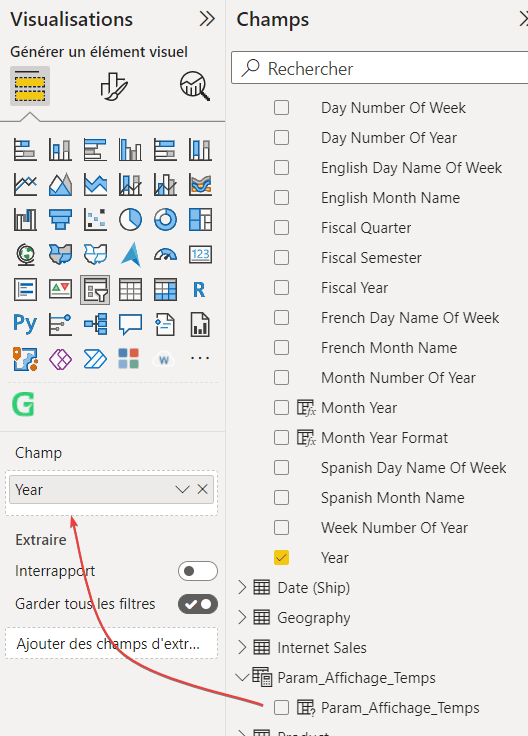Check the Day Number Of Week field

pos(281,107)
